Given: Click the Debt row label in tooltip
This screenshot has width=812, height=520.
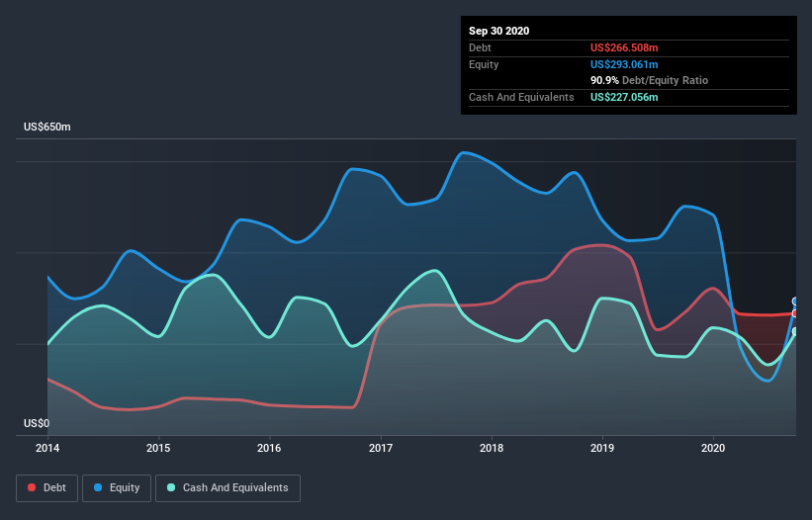Looking at the screenshot, I should [480, 47].
